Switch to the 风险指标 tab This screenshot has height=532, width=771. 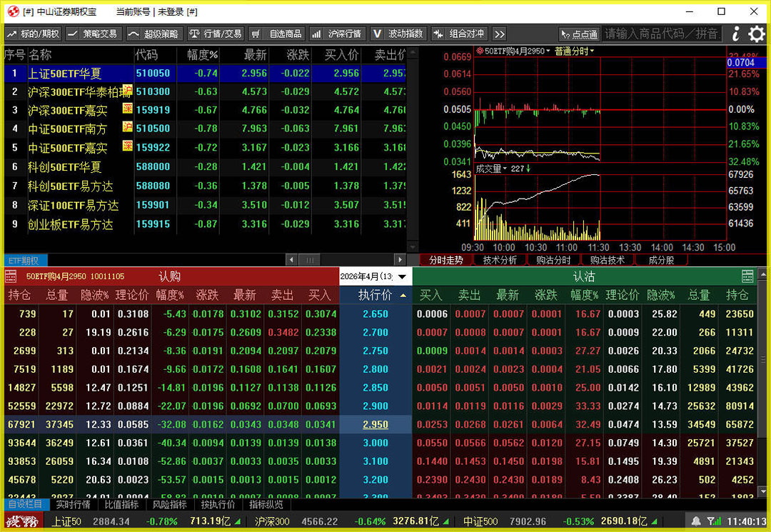(x=169, y=505)
